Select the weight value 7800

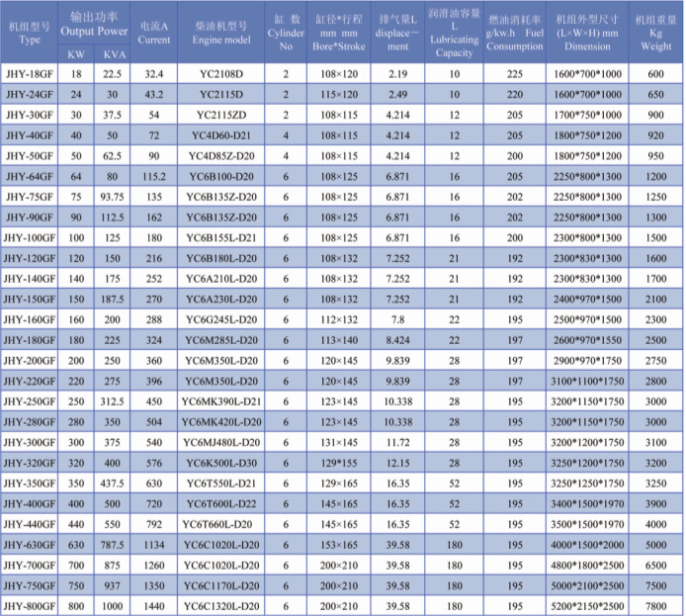point(655,606)
